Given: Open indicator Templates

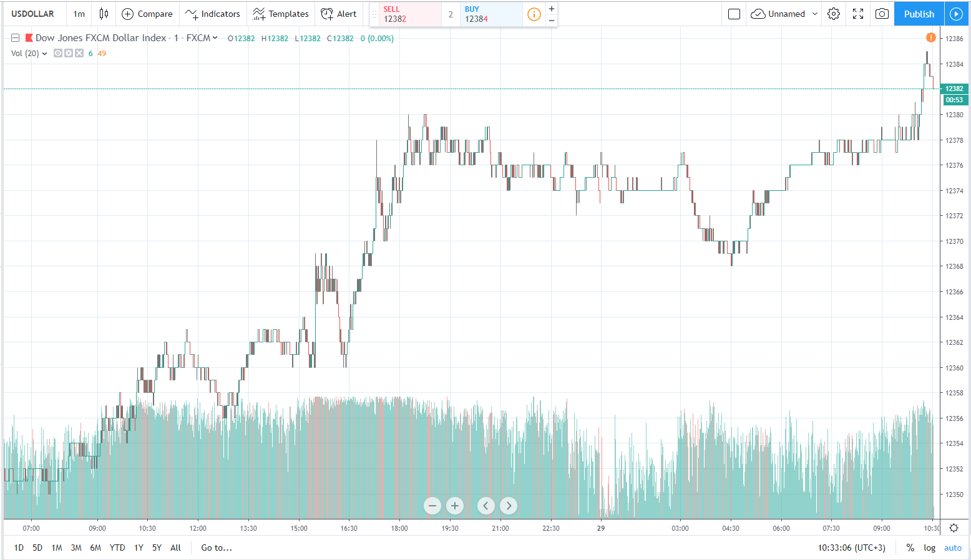Looking at the screenshot, I should pos(280,14).
